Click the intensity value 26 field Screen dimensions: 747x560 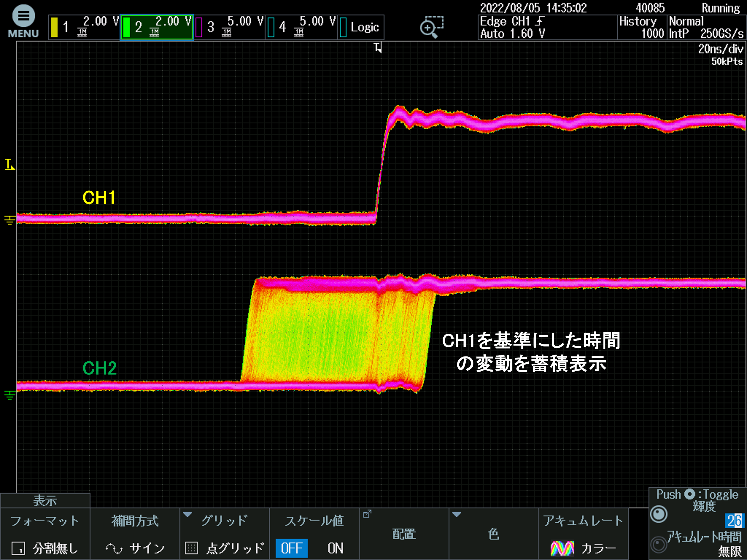[x=734, y=521]
